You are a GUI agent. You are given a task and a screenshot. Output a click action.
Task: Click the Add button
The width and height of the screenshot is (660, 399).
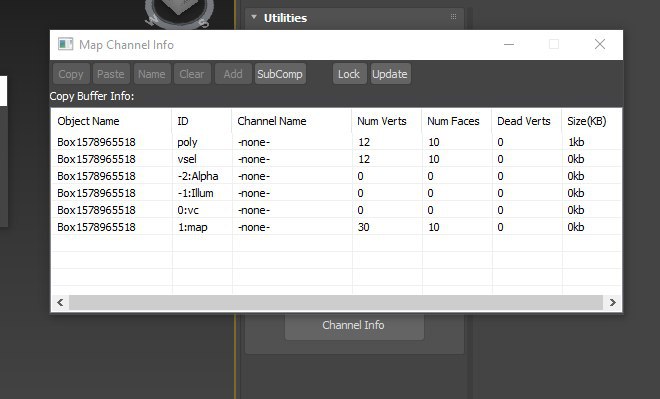point(233,74)
